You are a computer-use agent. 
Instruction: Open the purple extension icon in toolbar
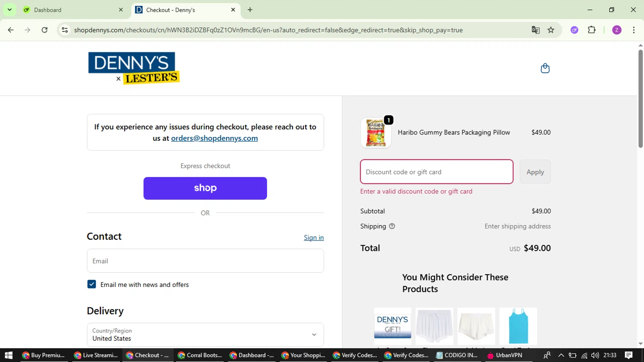click(574, 30)
